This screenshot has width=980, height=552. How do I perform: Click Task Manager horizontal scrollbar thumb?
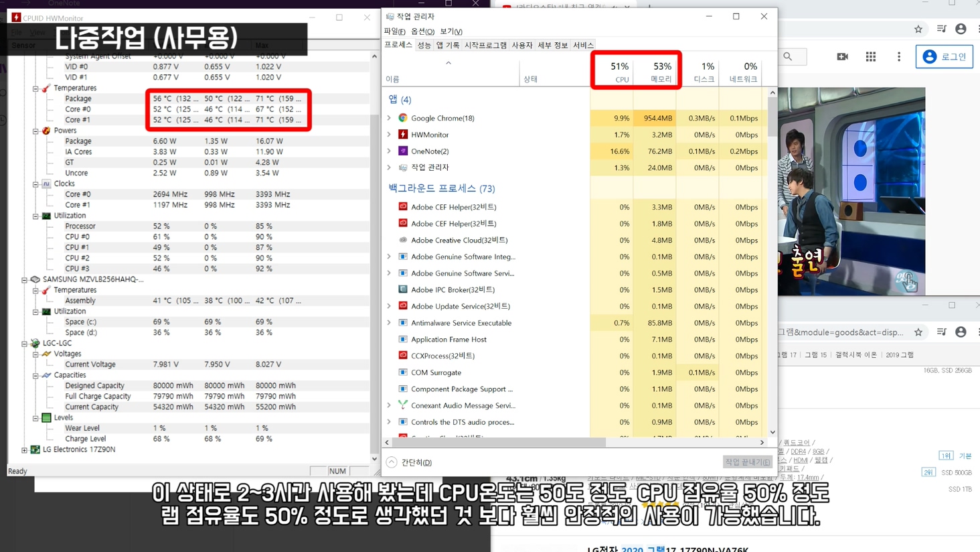[x=499, y=443]
